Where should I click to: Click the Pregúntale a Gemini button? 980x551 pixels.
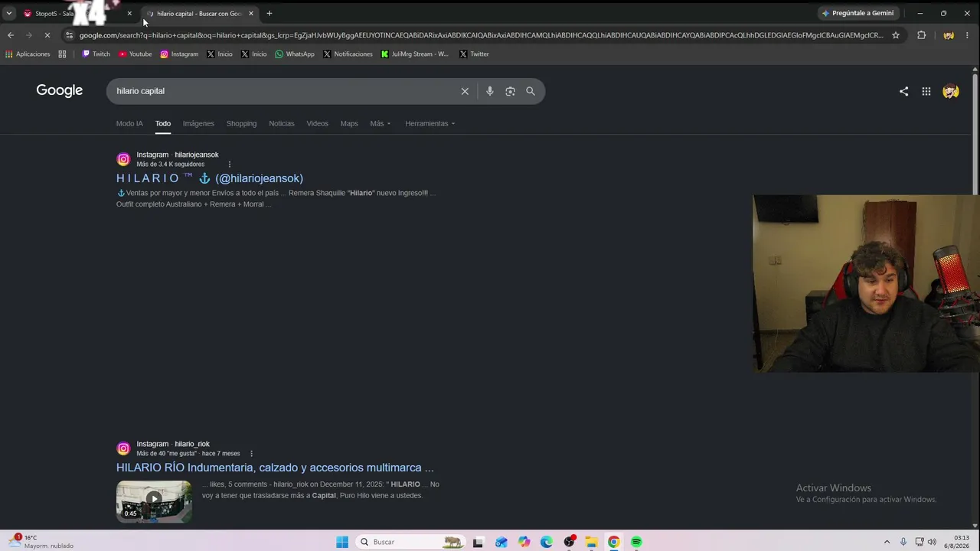[x=857, y=13]
